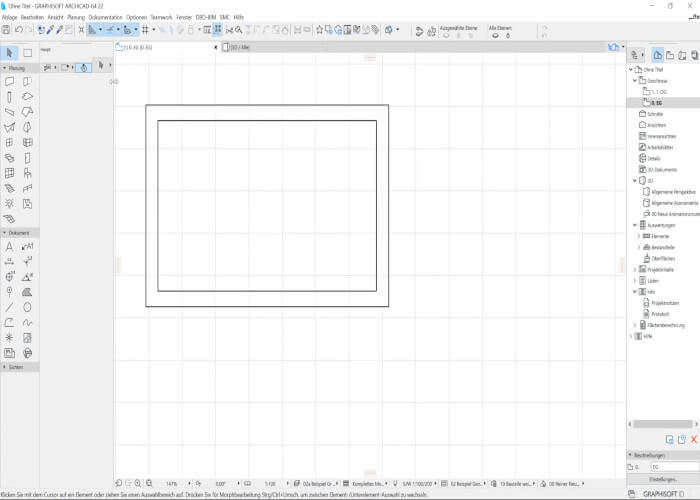Select the linear Dimension tool

[9, 261]
